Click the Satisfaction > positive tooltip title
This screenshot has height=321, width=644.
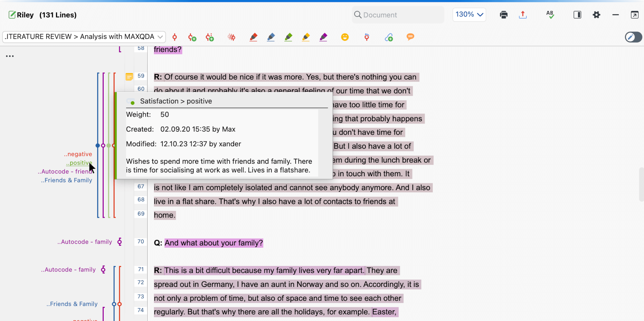pyautogui.click(x=176, y=101)
